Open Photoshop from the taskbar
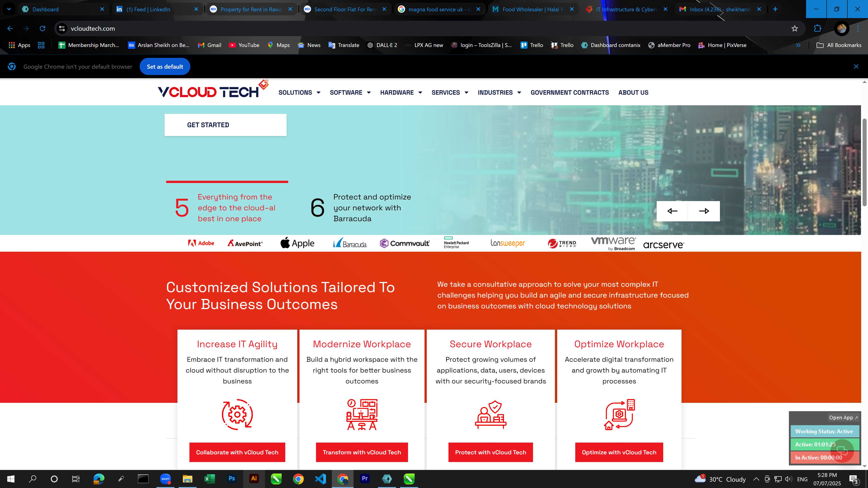This screenshot has width=868, height=488. [x=231, y=479]
